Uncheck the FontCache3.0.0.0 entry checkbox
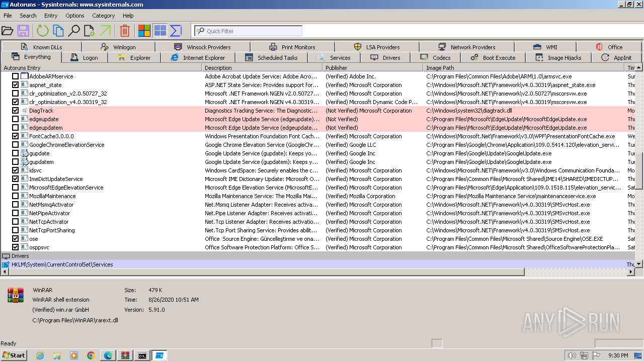Image resolution: width=644 pixels, height=362 pixels. click(x=15, y=136)
